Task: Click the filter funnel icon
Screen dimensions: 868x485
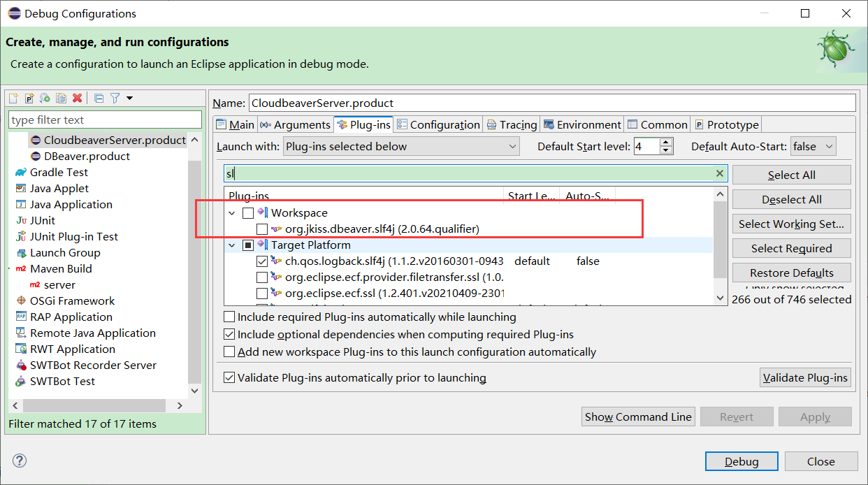Action: point(115,98)
